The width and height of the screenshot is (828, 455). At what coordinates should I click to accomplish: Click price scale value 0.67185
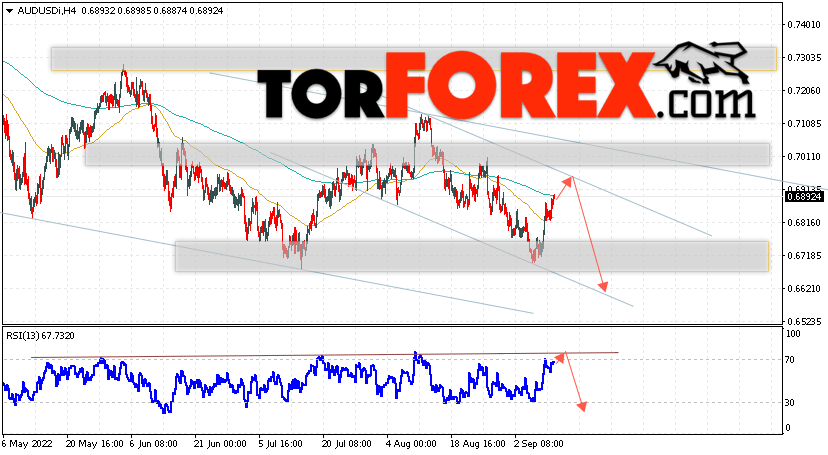[x=804, y=255]
